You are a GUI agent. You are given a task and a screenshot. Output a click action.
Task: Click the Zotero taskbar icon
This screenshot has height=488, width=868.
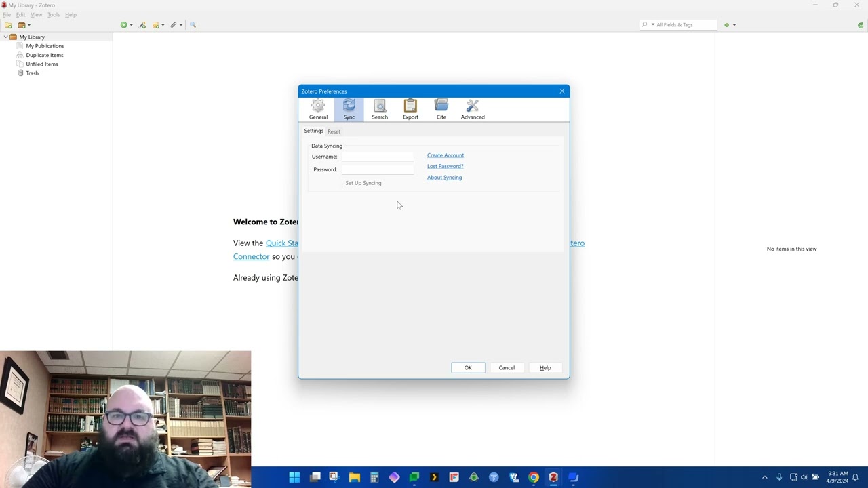(553, 477)
